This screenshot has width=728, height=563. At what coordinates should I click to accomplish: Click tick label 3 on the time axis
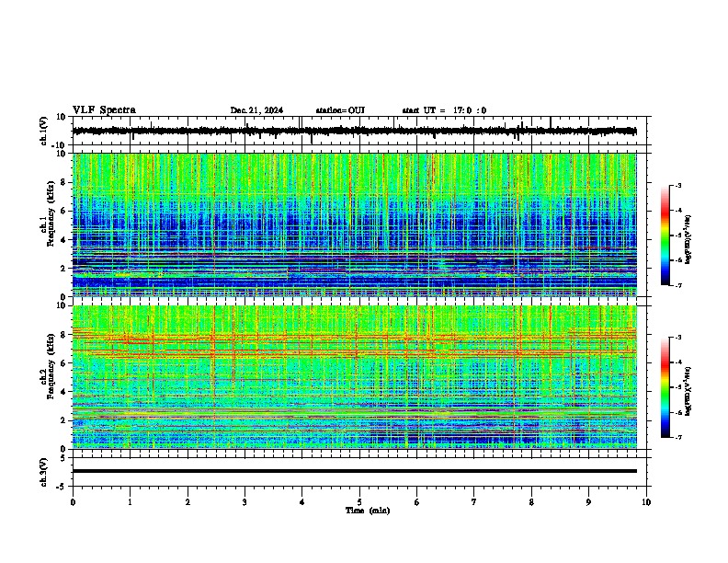245,502
